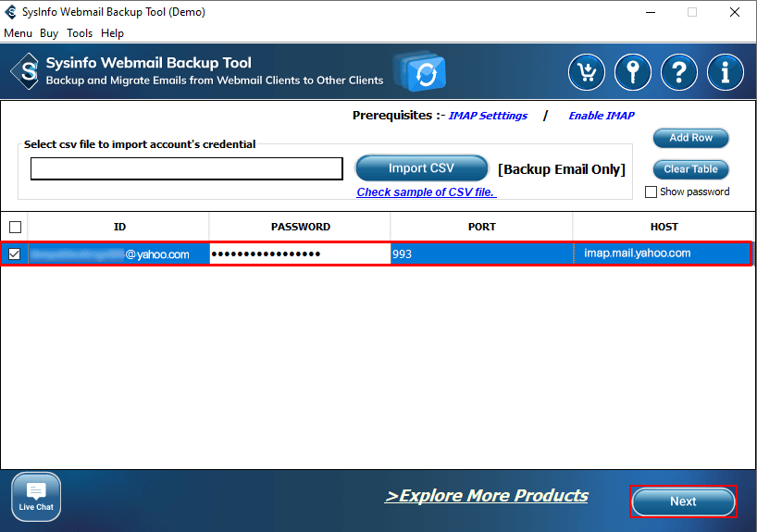Minimize the SysInfo window
757x532 pixels.
pyautogui.click(x=651, y=12)
